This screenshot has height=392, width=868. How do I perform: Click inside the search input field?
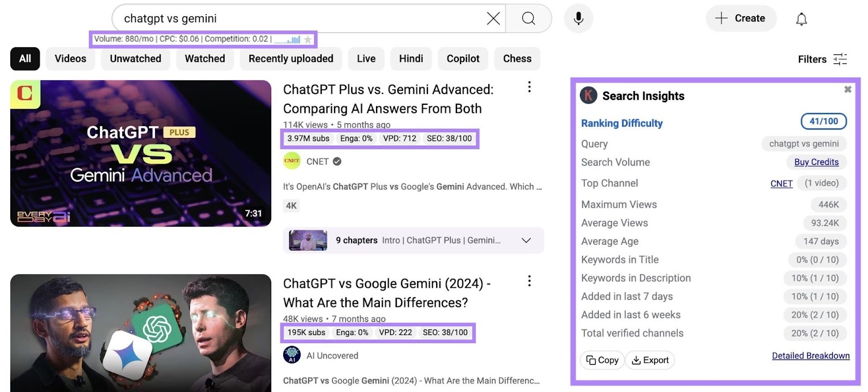click(x=298, y=18)
